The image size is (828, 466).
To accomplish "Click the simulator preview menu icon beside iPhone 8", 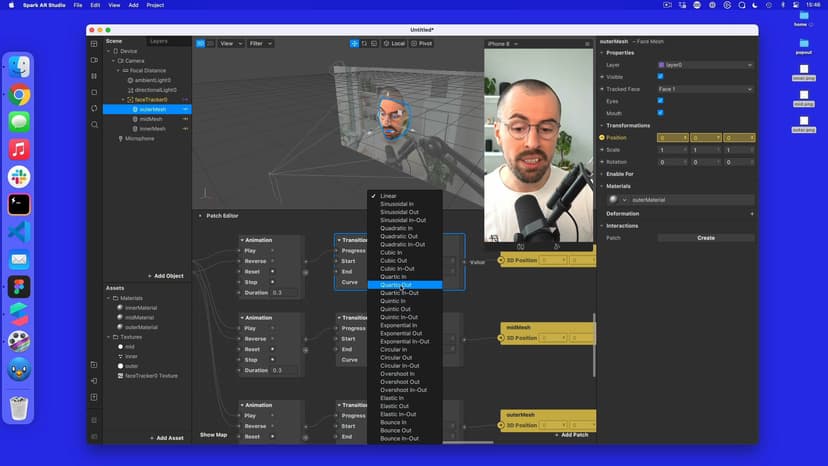I will (x=587, y=44).
